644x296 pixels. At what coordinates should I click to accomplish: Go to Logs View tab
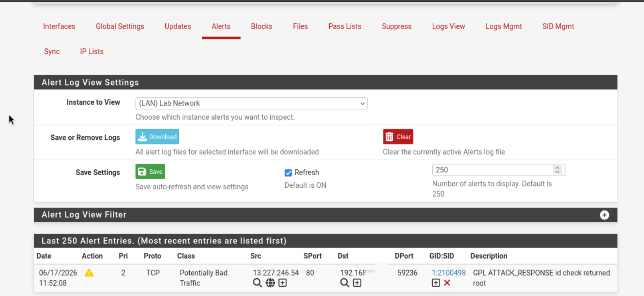click(449, 26)
